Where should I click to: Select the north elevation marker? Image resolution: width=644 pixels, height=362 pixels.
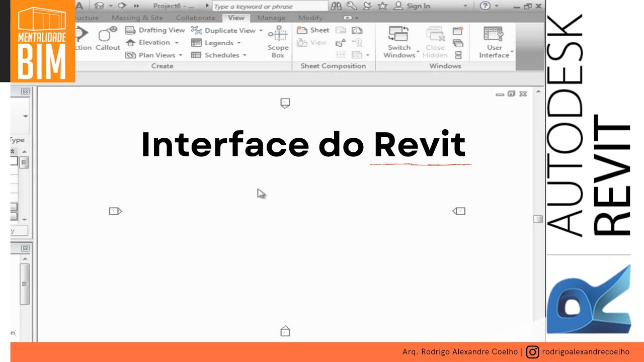[x=285, y=103]
